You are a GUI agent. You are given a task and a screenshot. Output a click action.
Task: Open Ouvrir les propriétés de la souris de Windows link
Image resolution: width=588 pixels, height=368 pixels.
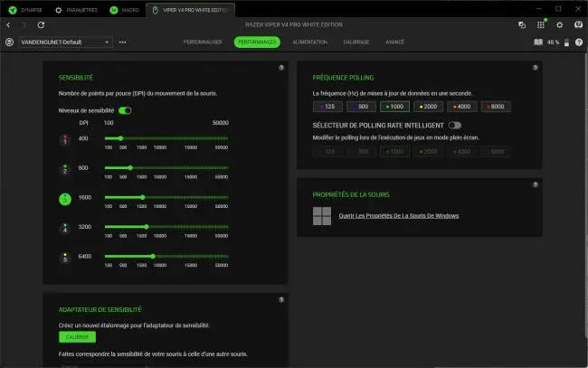coord(399,216)
